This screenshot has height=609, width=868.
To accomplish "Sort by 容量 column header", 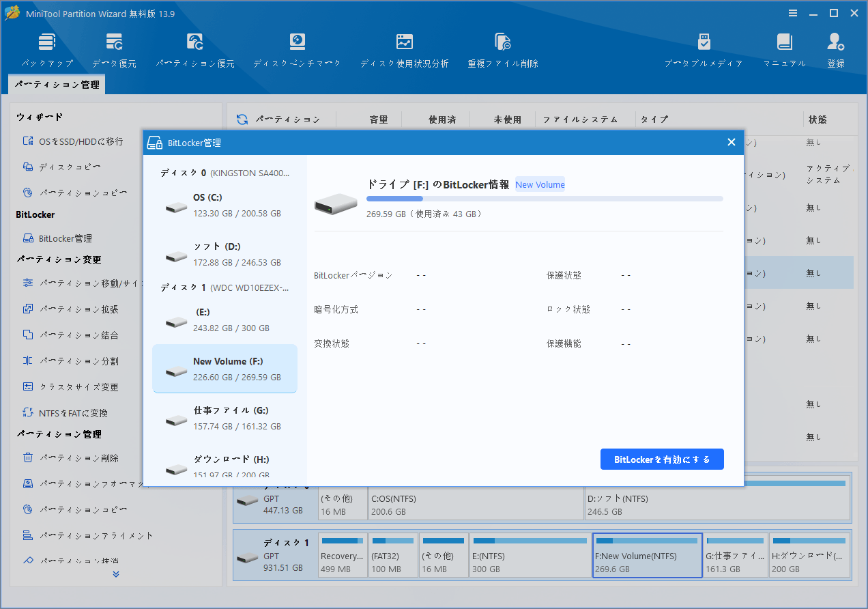I will (379, 119).
